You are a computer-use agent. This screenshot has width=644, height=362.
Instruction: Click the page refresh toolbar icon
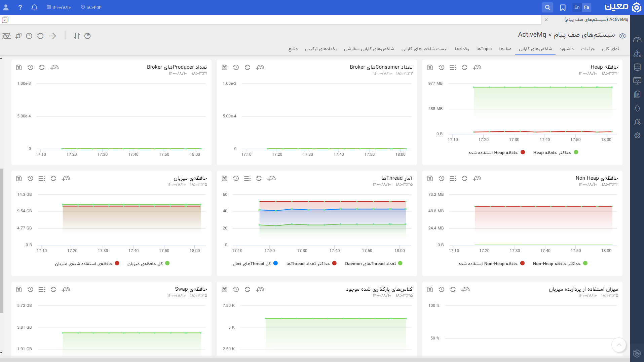[40, 36]
